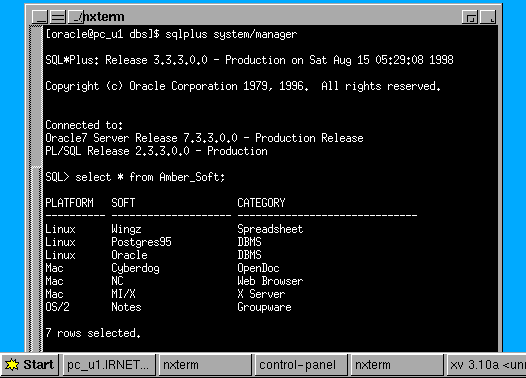
Task: Click the 'Wingz' row value
Action: [126, 229]
